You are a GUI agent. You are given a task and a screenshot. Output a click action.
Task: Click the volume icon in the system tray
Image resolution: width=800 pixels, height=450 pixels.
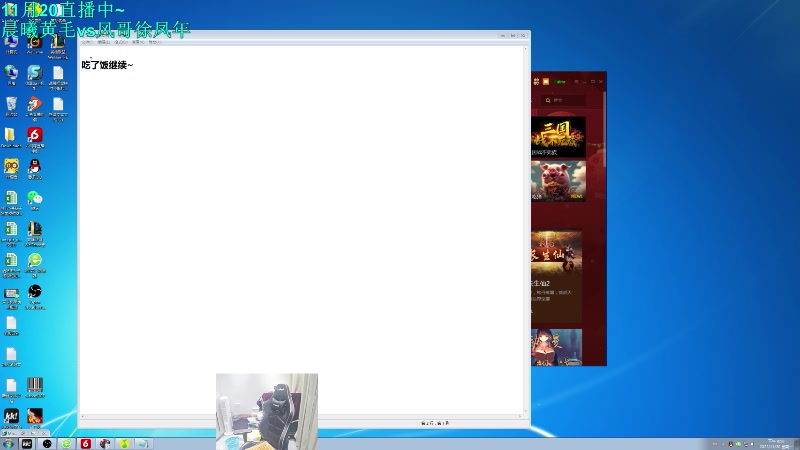click(x=753, y=444)
